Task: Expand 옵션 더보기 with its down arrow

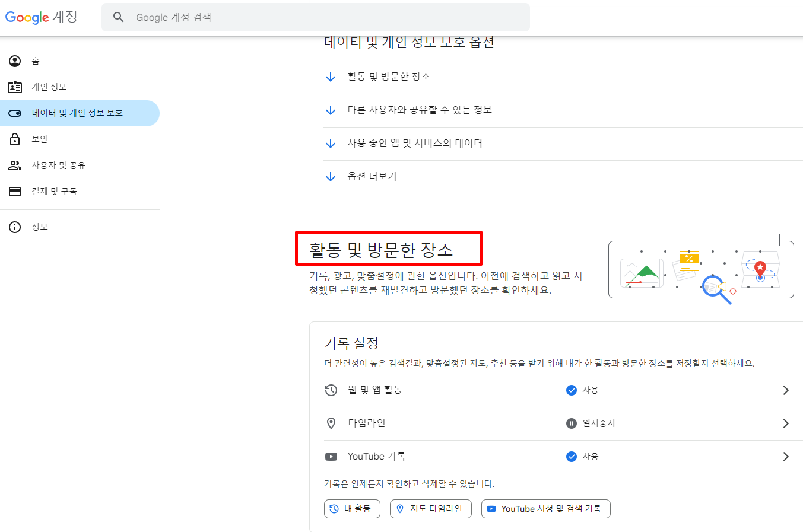Action: point(331,176)
